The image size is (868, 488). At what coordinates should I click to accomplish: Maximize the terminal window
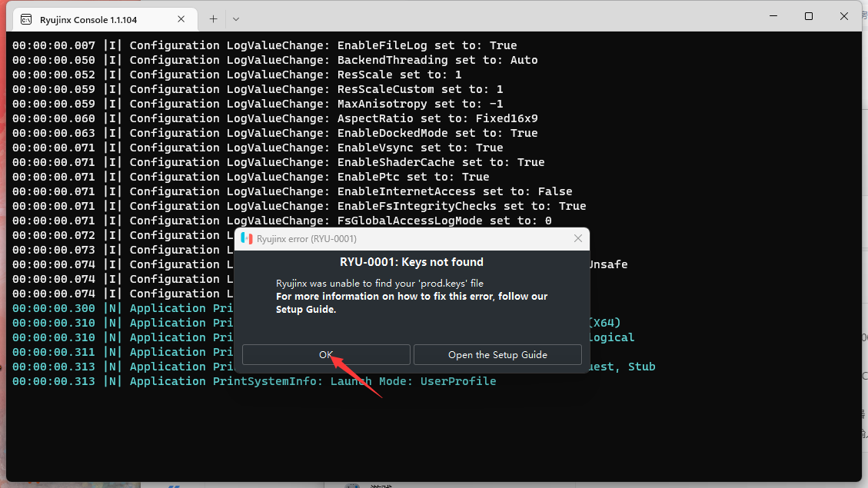click(x=809, y=16)
